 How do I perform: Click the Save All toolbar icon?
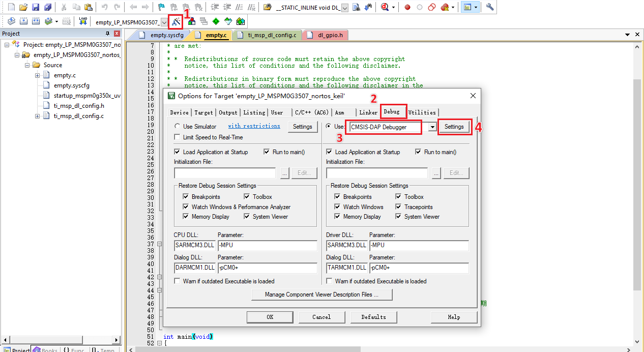point(47,7)
